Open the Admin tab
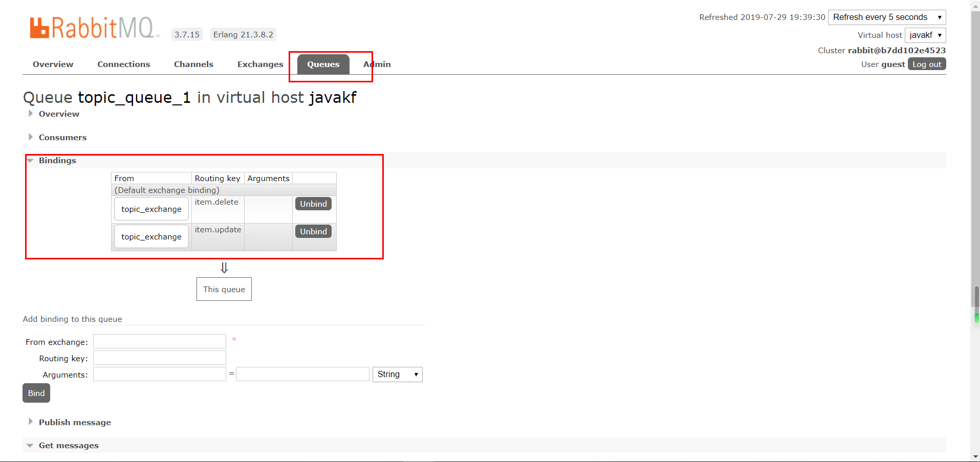The height and width of the screenshot is (462, 980). tap(377, 64)
